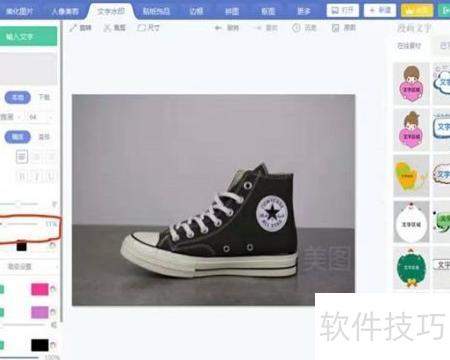The image size is (450, 360).
Task: Open the size adjustment tool icon
Action: pyautogui.click(x=141, y=28)
